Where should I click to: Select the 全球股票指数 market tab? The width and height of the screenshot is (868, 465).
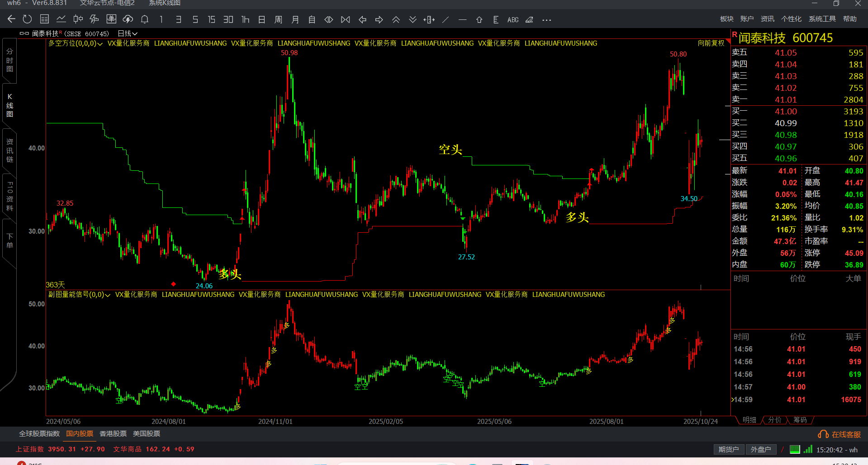tap(39, 434)
